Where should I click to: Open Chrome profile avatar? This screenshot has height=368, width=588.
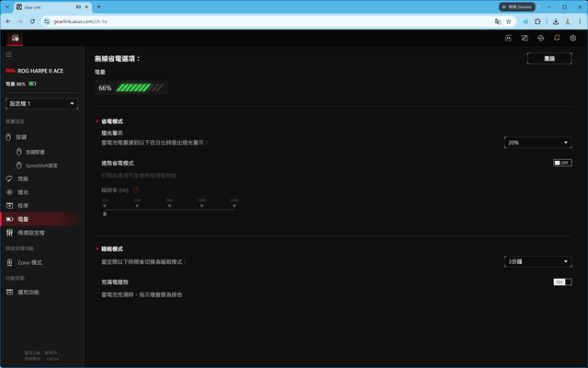(x=568, y=21)
